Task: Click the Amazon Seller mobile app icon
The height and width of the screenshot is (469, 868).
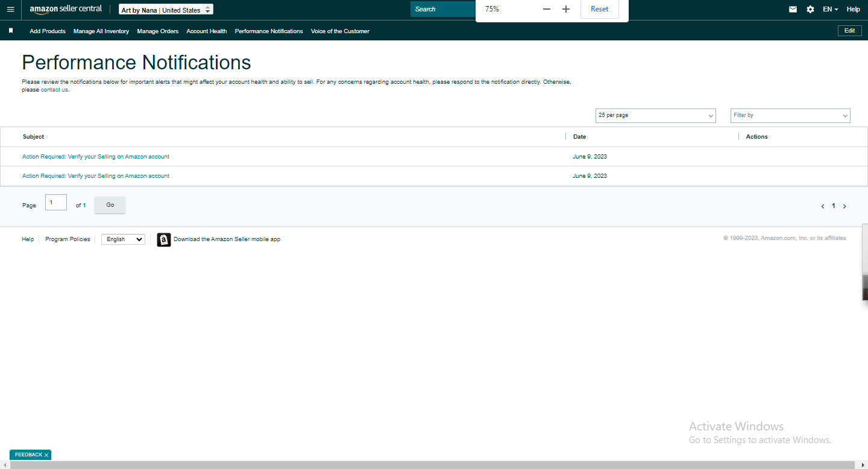Action: coord(164,239)
